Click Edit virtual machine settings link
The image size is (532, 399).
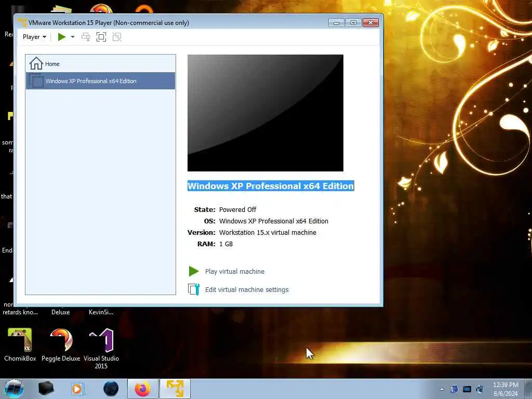coord(247,289)
